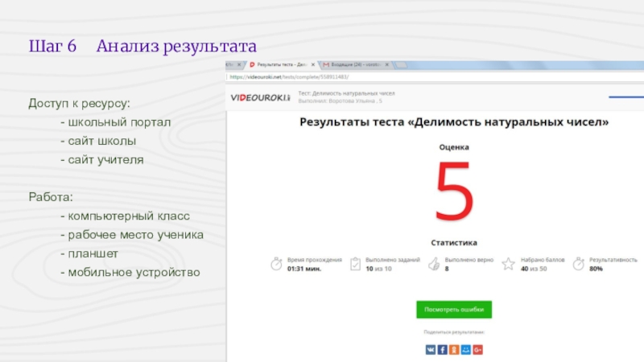
Task: Click the text "Выполнил: Воротова Ульяна , 5"
Action: pyautogui.click(x=340, y=101)
